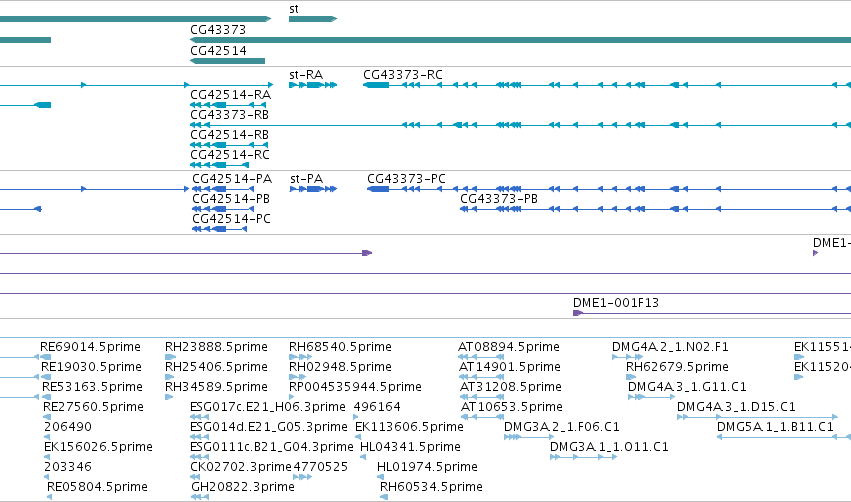Viewport: 851px width, 502px height.
Task: Click the GH20822.3prime EST label
Action: (x=243, y=487)
